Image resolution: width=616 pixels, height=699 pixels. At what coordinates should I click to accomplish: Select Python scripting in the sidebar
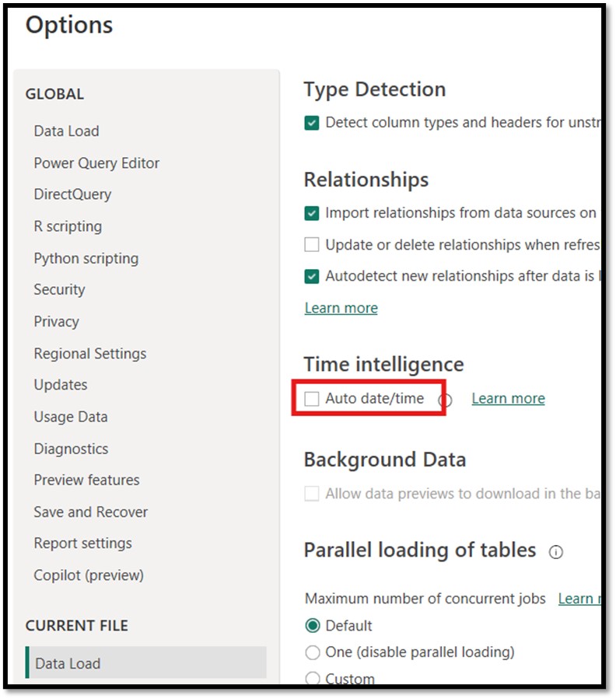pos(86,258)
